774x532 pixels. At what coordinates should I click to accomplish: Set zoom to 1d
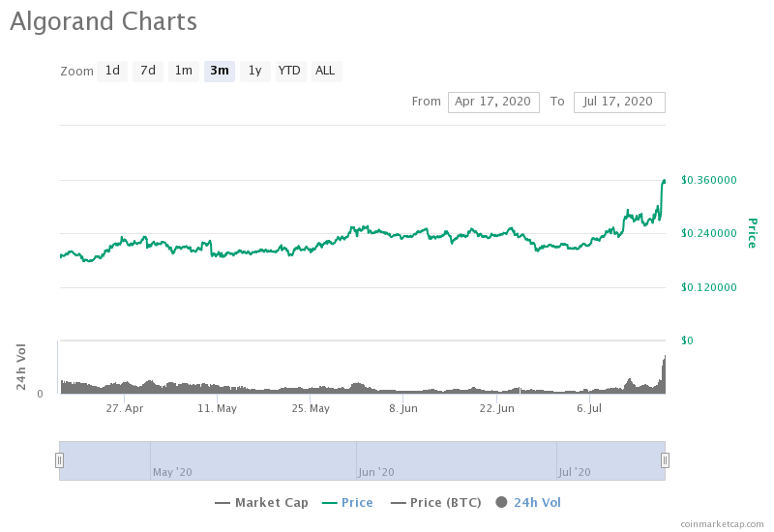pos(112,71)
